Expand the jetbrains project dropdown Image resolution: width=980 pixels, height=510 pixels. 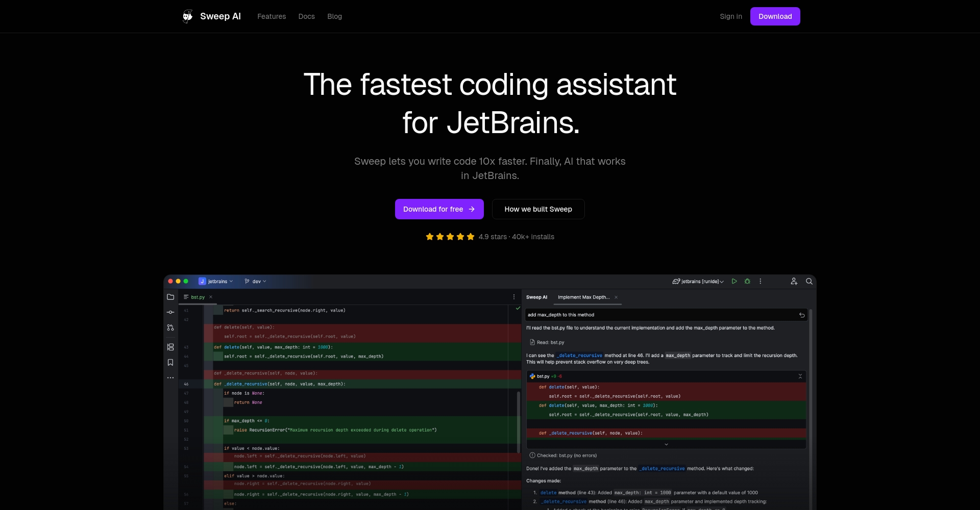[216, 282]
